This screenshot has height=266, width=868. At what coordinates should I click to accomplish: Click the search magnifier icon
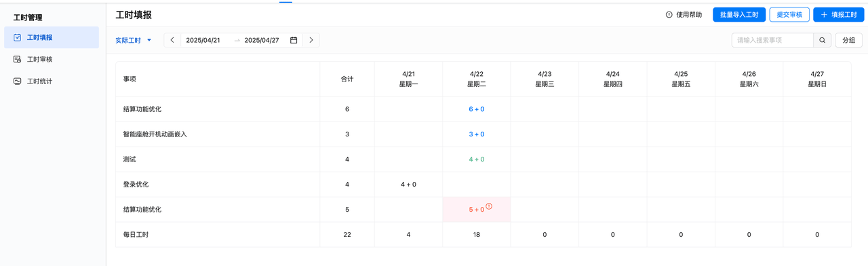tap(823, 41)
